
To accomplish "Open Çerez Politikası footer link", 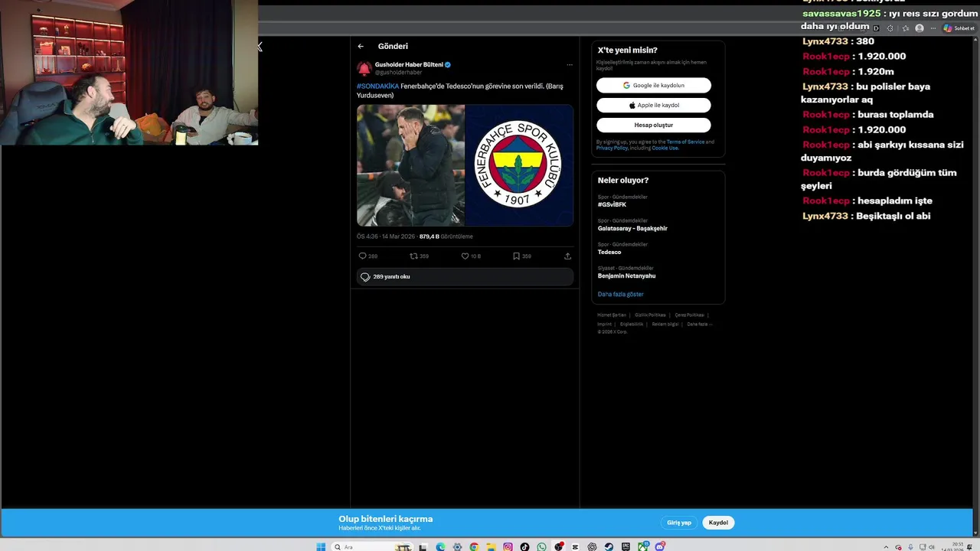I will coord(689,315).
